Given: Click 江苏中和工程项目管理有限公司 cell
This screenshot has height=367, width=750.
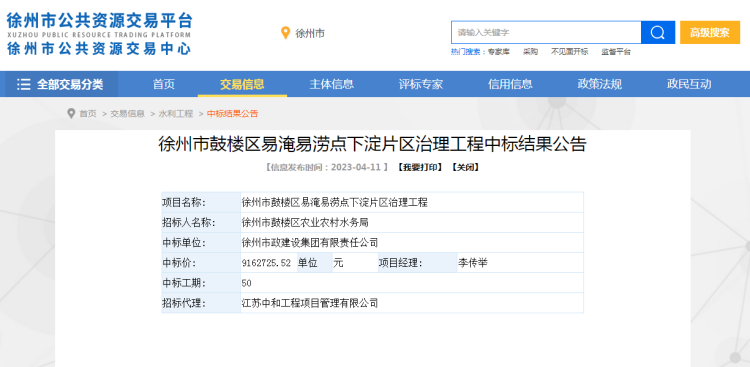Looking at the screenshot, I should [x=412, y=303].
